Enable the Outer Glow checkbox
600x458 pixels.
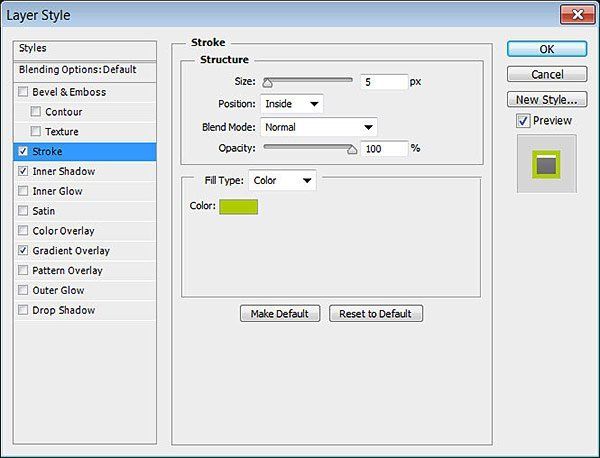tap(23, 290)
